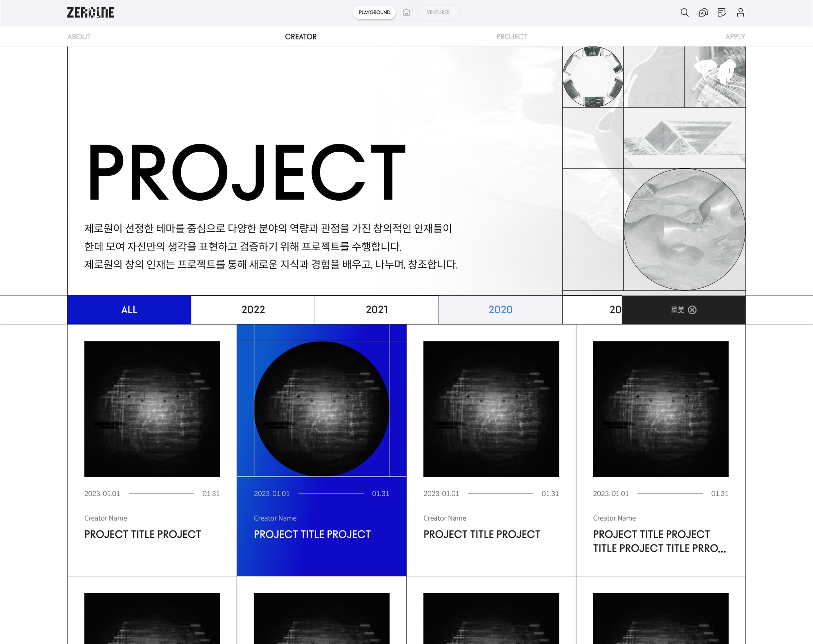Image resolution: width=813 pixels, height=644 pixels.
Task: Switch to PLAYGROUND mode
Action: 374,13
